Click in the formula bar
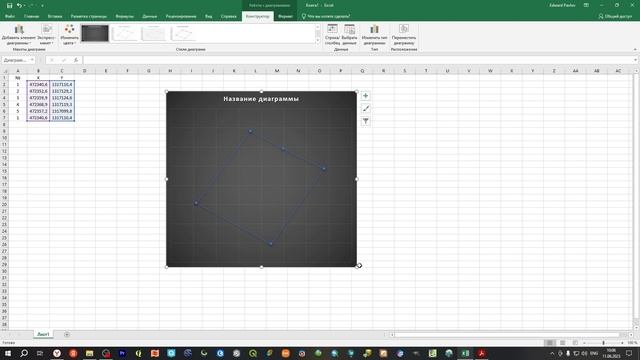 (358, 60)
